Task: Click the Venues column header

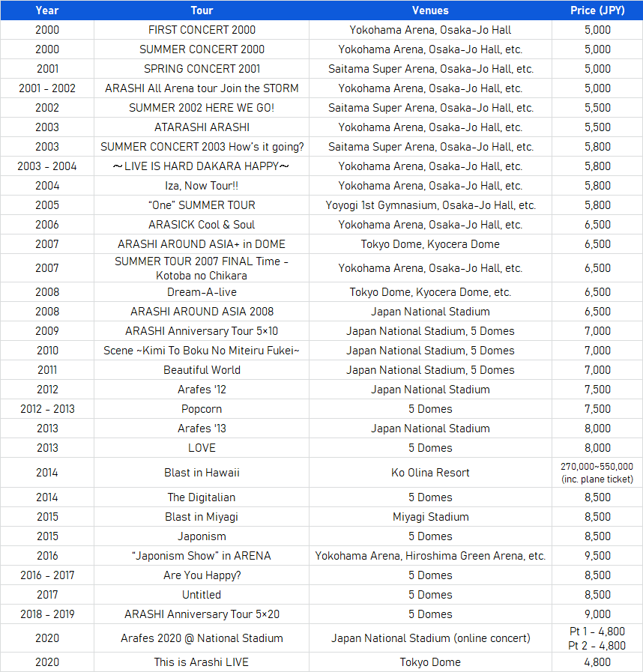Action: coord(430,10)
